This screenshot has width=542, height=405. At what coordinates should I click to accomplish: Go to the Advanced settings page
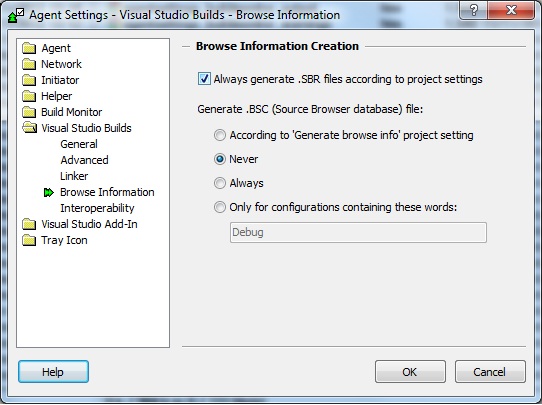(84, 160)
